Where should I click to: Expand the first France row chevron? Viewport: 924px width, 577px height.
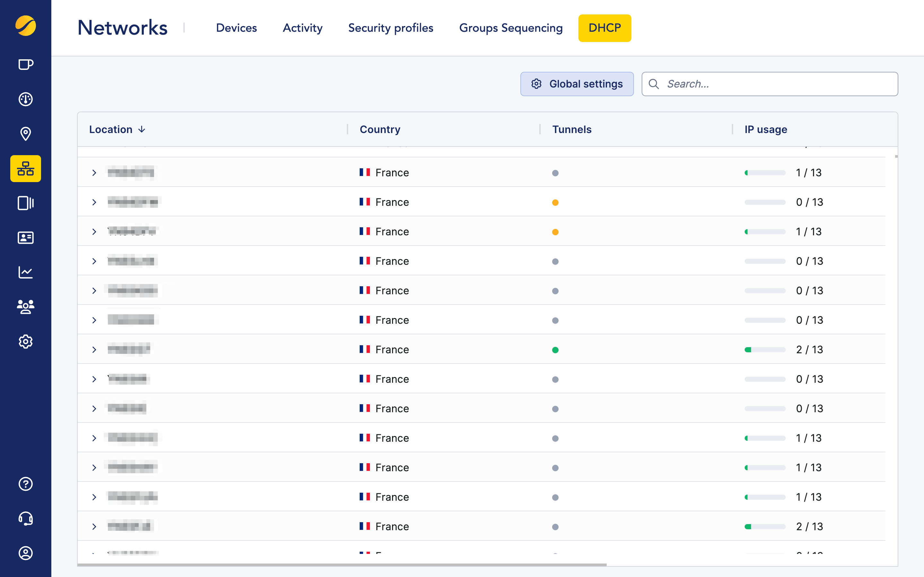pos(94,173)
